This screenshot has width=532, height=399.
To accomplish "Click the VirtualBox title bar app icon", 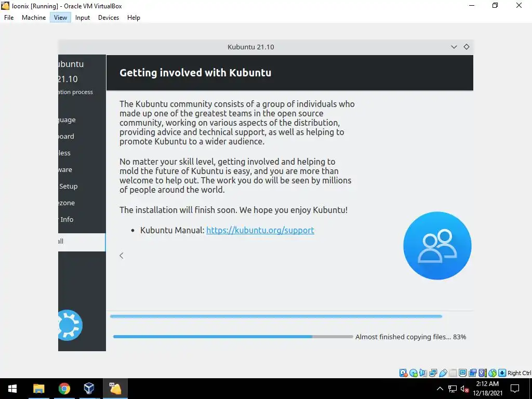I will click(5, 6).
